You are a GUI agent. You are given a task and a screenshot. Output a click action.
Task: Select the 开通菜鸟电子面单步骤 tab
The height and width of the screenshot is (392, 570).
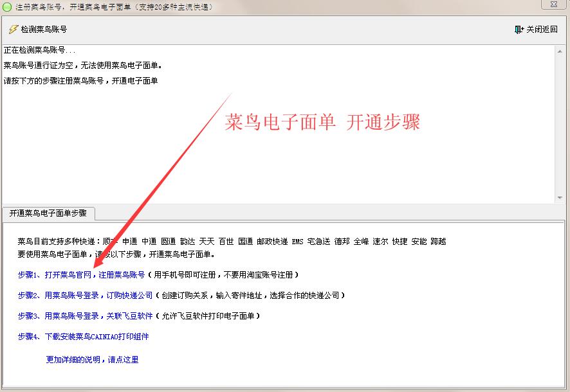48,213
